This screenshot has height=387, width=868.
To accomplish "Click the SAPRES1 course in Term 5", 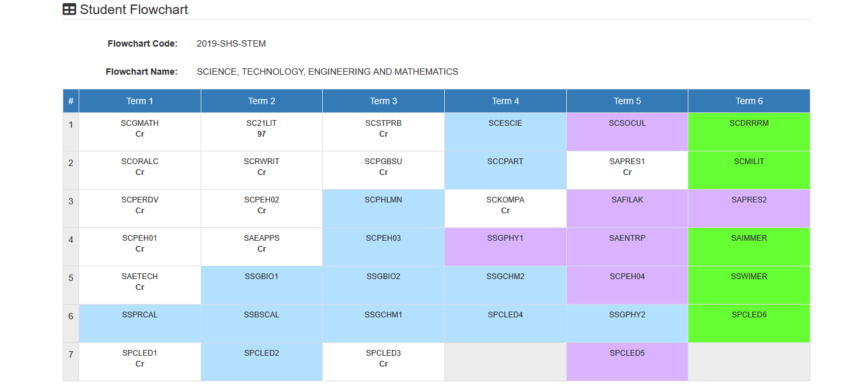I will point(627,171).
